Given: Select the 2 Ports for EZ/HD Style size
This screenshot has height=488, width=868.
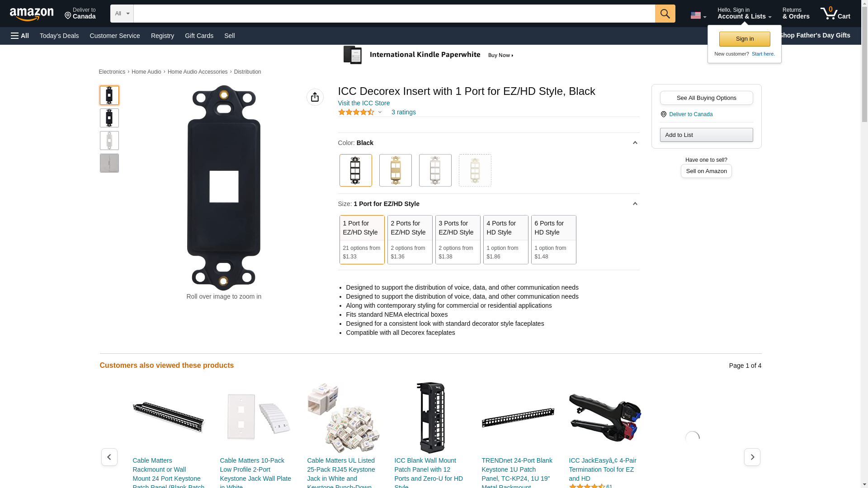Looking at the screenshot, I should pyautogui.click(x=410, y=239).
